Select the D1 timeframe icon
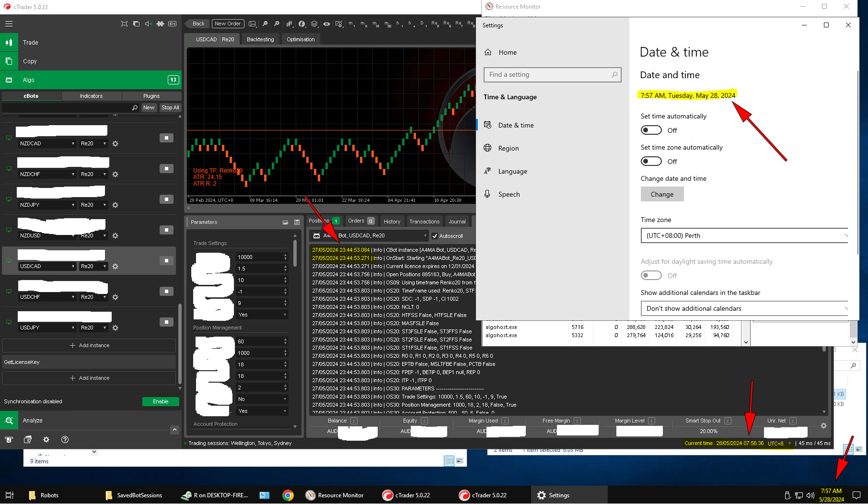The width and height of the screenshot is (868, 504). tap(423, 23)
